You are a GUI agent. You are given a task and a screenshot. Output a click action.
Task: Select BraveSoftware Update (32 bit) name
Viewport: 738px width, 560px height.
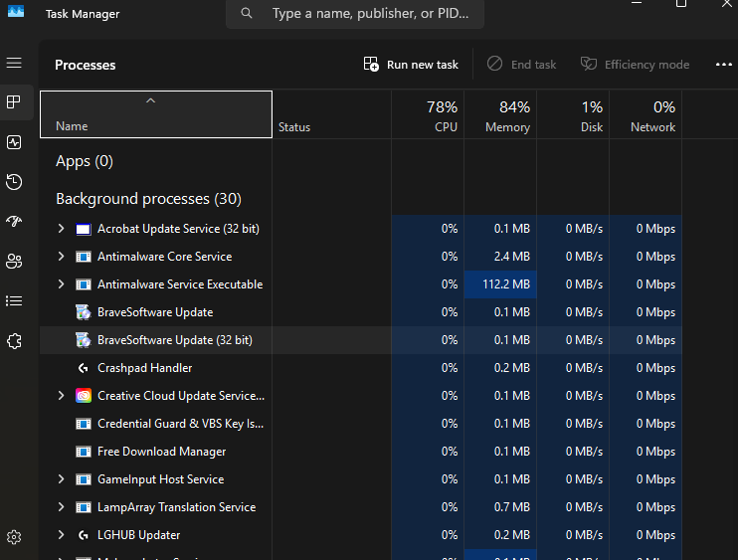[x=175, y=340]
